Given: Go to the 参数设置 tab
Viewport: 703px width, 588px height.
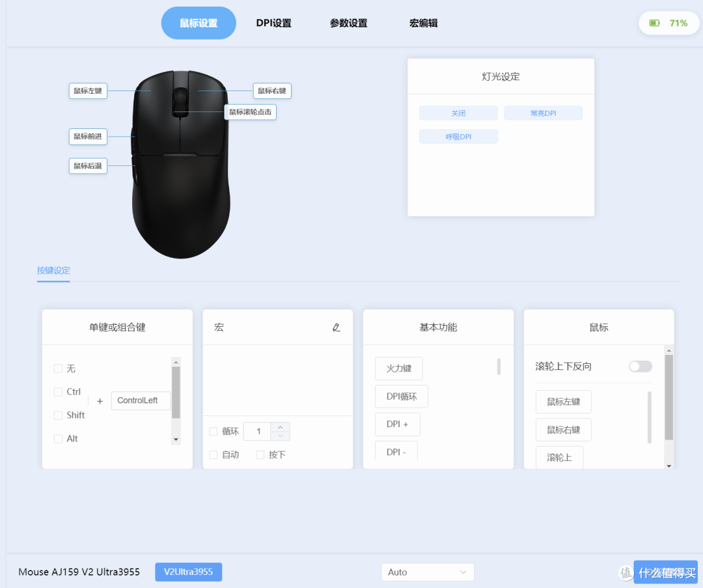Looking at the screenshot, I should (349, 23).
